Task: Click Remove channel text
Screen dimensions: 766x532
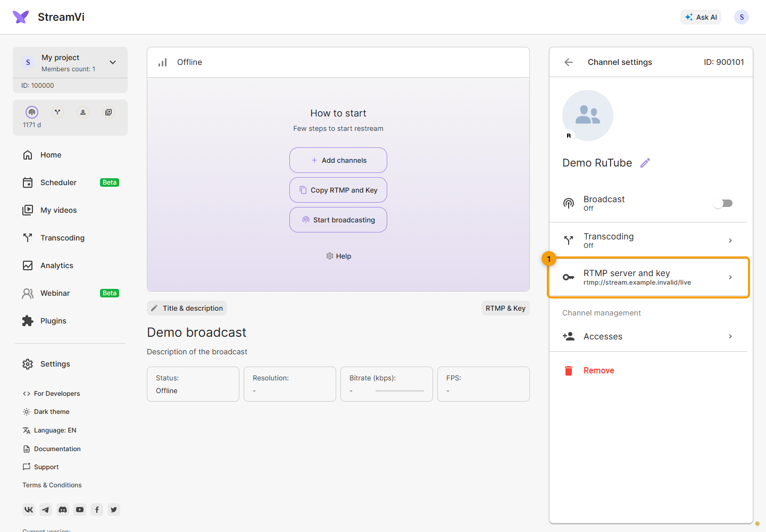Action: (599, 371)
